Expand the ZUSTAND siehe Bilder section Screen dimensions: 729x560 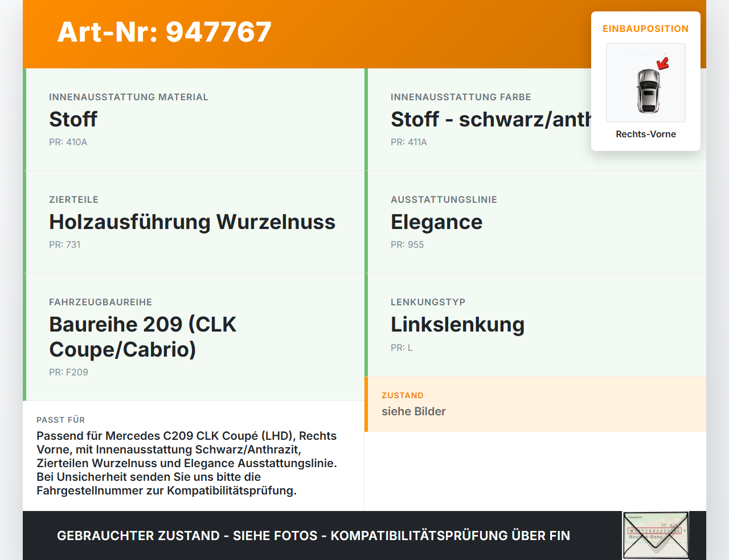pyautogui.click(x=413, y=404)
